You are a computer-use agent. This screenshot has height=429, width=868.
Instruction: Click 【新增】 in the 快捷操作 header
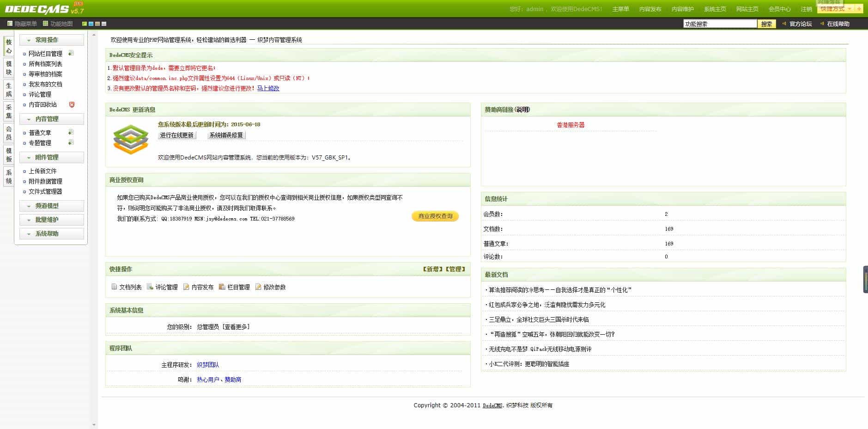432,269
